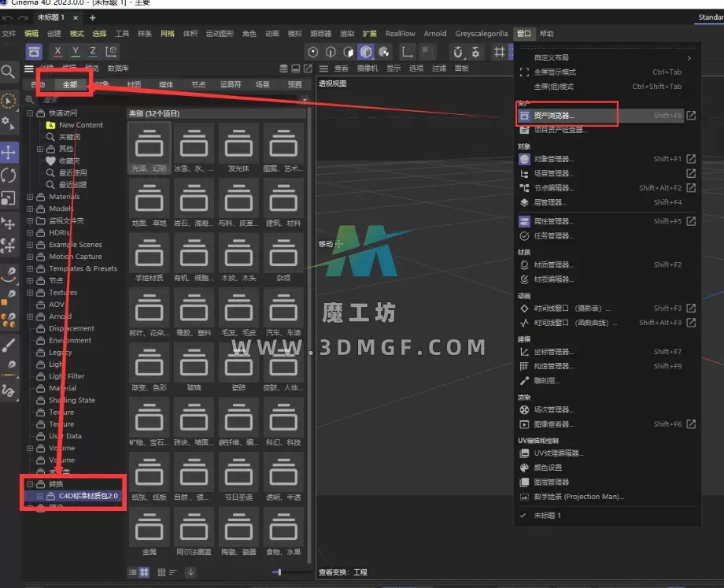The height and width of the screenshot is (588, 724).
Task: Switch to grid view in asset browser
Action: [144, 572]
